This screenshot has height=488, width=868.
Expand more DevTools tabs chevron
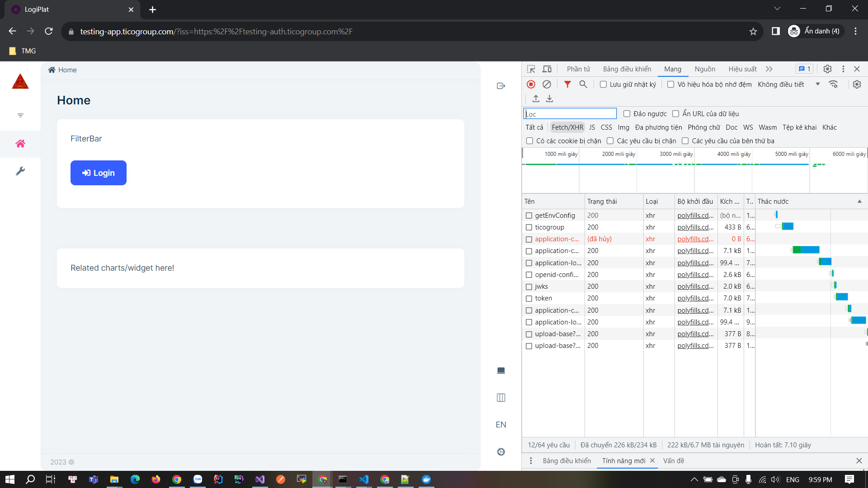coord(769,69)
